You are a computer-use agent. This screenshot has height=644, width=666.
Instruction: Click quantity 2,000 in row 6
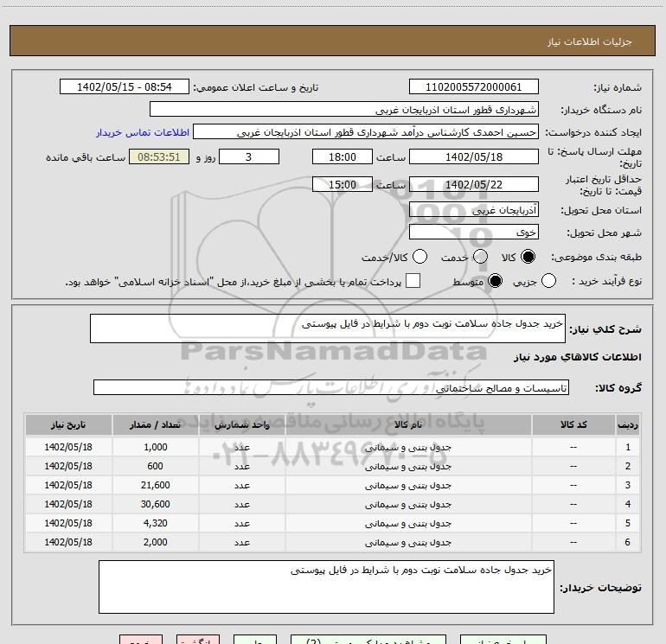point(156,542)
